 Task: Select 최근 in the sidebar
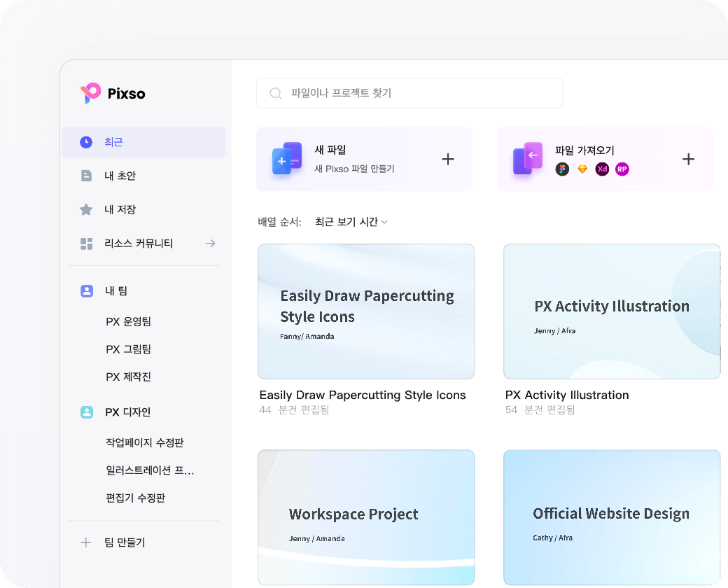(x=143, y=142)
